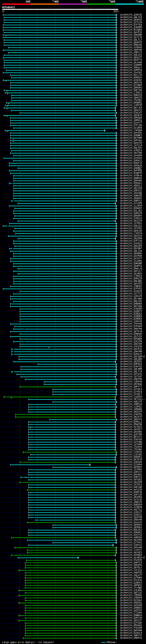Select the UniRef100_A5BIY2 label
Screen dimensions: 146x644
(x=131, y=53)
